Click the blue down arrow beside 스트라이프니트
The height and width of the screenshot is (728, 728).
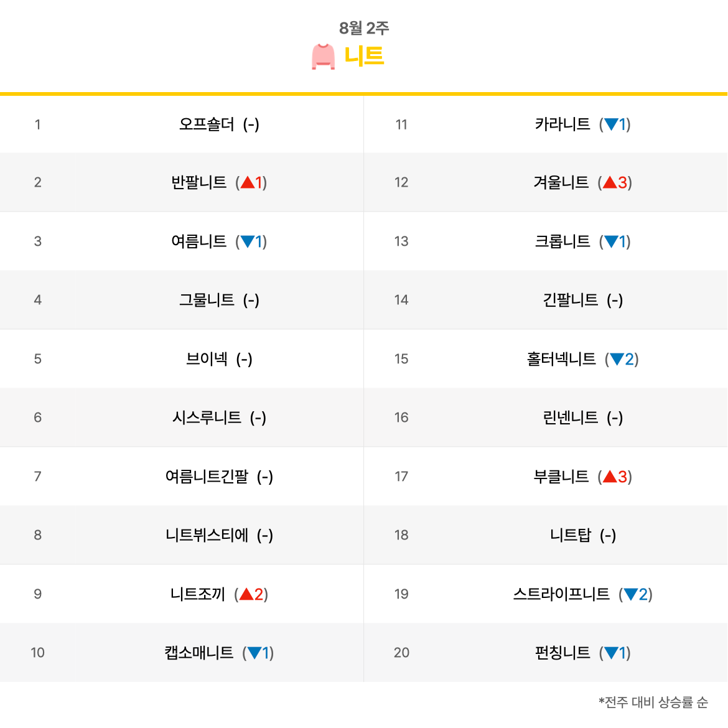[x=630, y=594]
